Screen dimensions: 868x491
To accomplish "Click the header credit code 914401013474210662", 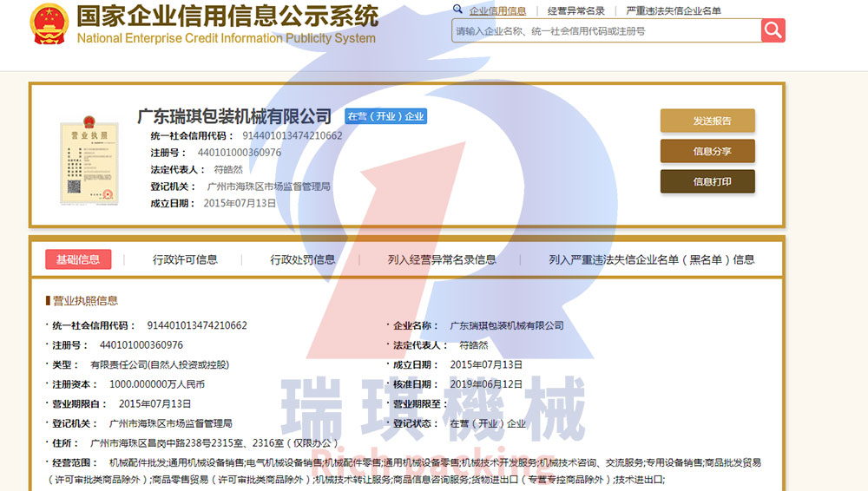I will pyautogui.click(x=293, y=135).
